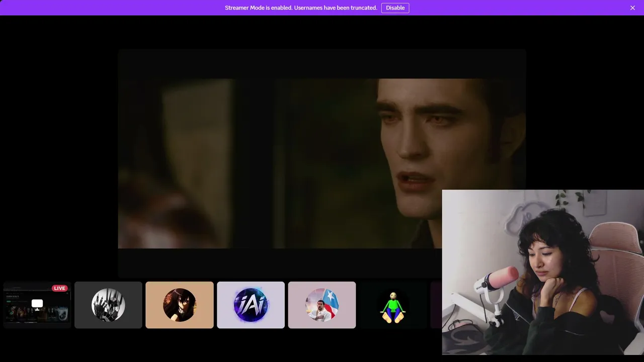Select the participant with the green-shirt cartoon avatar
This screenshot has width=644, height=362.
pyautogui.click(x=393, y=305)
